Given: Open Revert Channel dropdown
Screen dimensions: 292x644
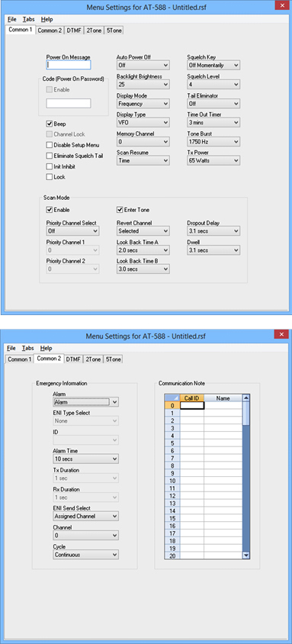Looking at the screenshot, I should point(143,231).
